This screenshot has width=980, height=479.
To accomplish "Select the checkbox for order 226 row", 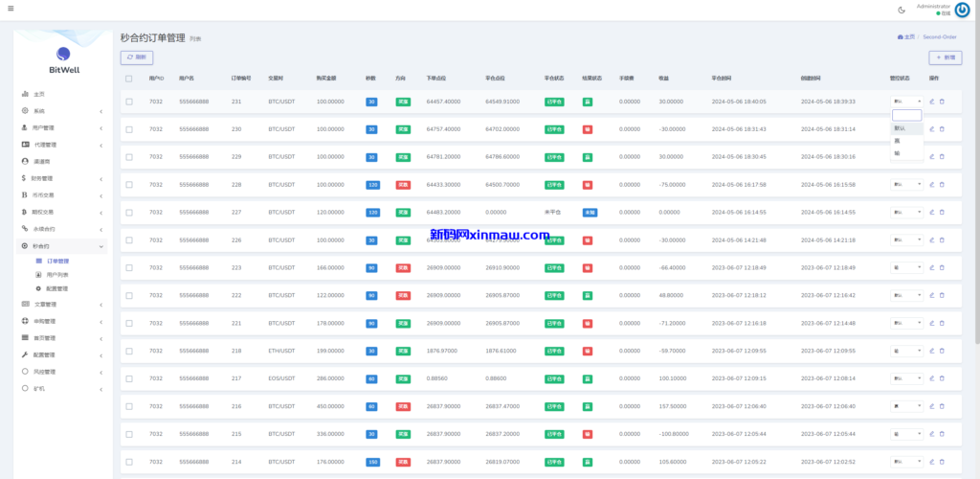I will 129,239.
